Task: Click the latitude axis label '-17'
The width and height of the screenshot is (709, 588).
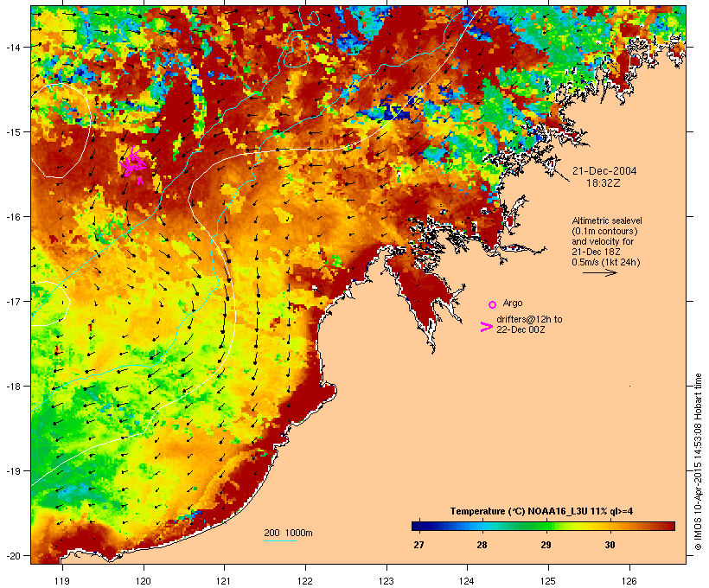Action: click(12, 301)
